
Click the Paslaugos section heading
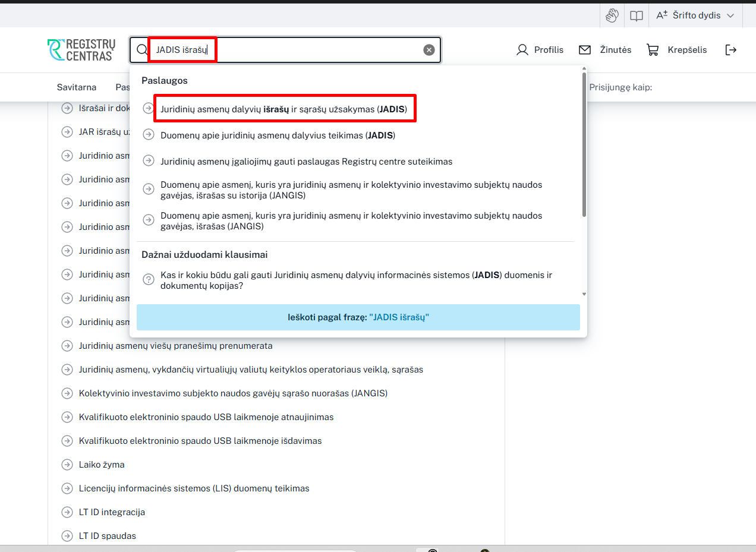click(165, 80)
